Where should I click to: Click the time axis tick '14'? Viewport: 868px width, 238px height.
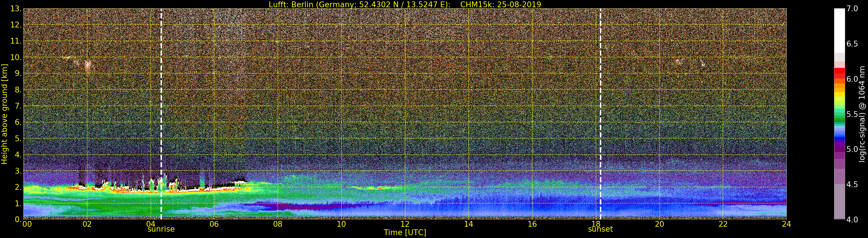pos(468,224)
